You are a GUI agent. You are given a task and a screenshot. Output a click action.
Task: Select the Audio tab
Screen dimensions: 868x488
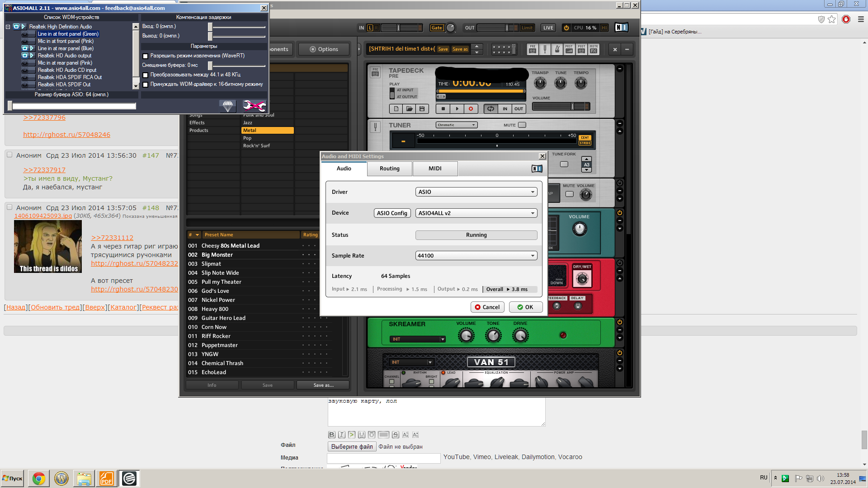[x=344, y=169]
